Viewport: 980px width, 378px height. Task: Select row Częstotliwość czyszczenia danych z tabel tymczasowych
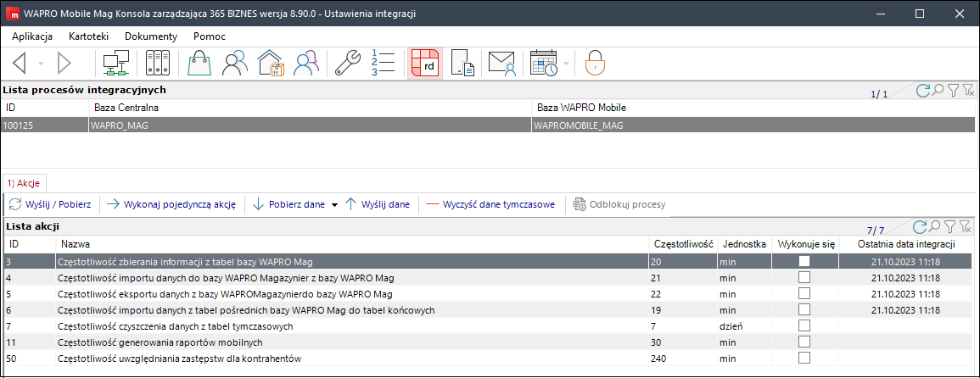pos(488,325)
